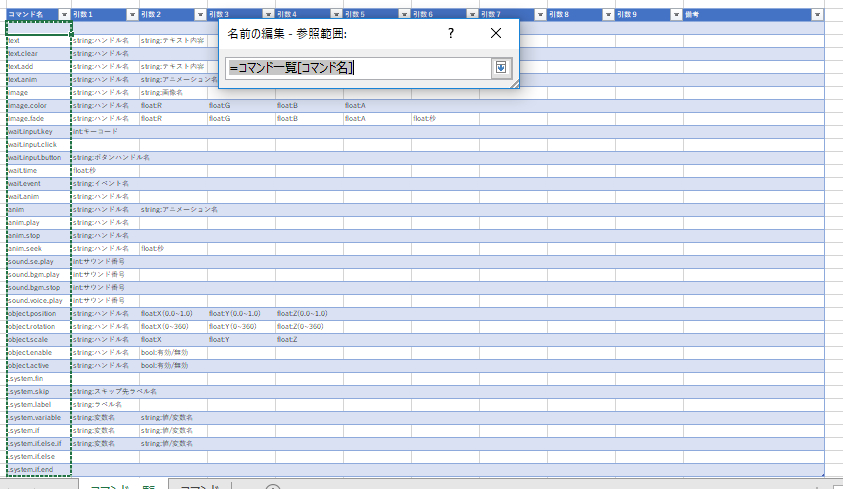Select the object.scale command cell

(x=39, y=340)
